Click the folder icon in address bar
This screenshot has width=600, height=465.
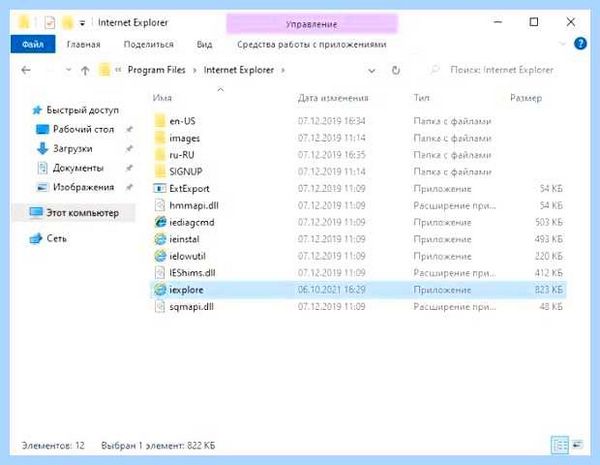(x=104, y=70)
